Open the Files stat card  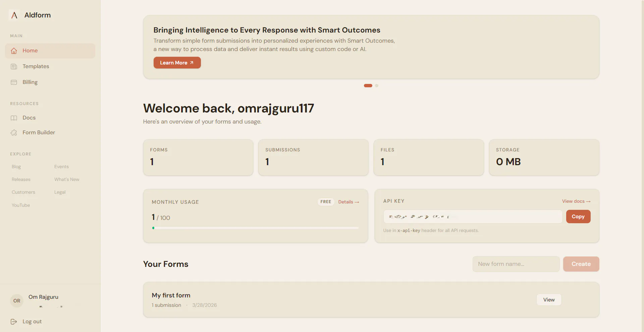(429, 157)
